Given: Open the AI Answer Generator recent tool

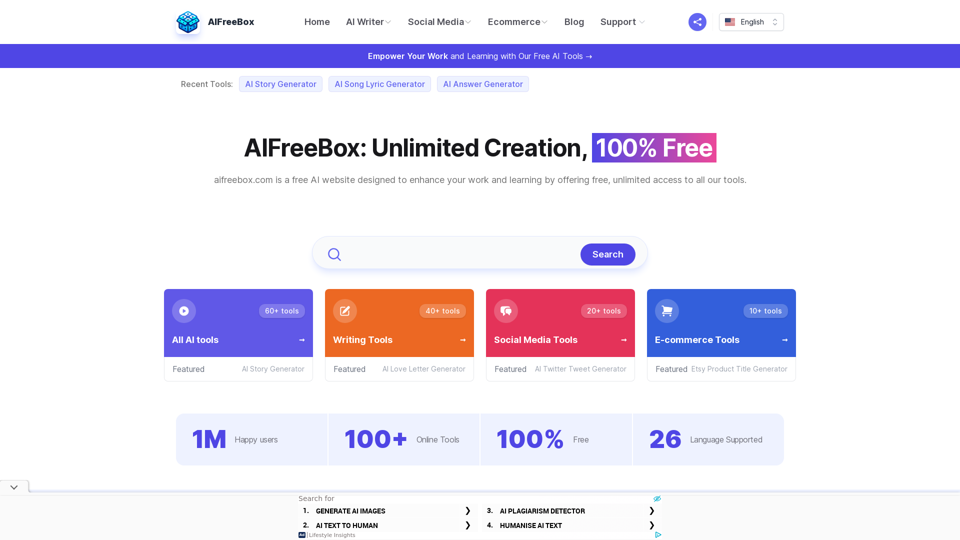Looking at the screenshot, I should pyautogui.click(x=482, y=84).
